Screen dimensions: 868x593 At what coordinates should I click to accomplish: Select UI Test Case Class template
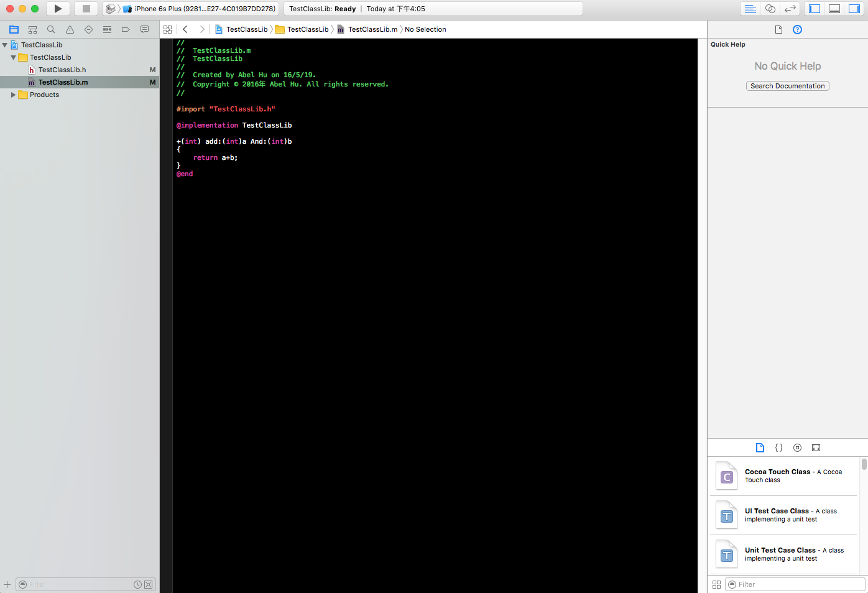pyautogui.click(x=784, y=515)
